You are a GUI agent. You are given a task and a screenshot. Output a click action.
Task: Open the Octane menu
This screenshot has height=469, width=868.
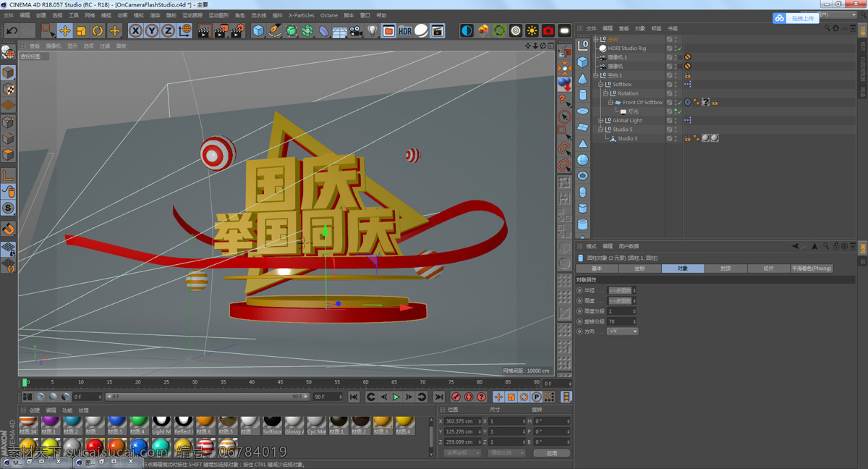(329, 15)
